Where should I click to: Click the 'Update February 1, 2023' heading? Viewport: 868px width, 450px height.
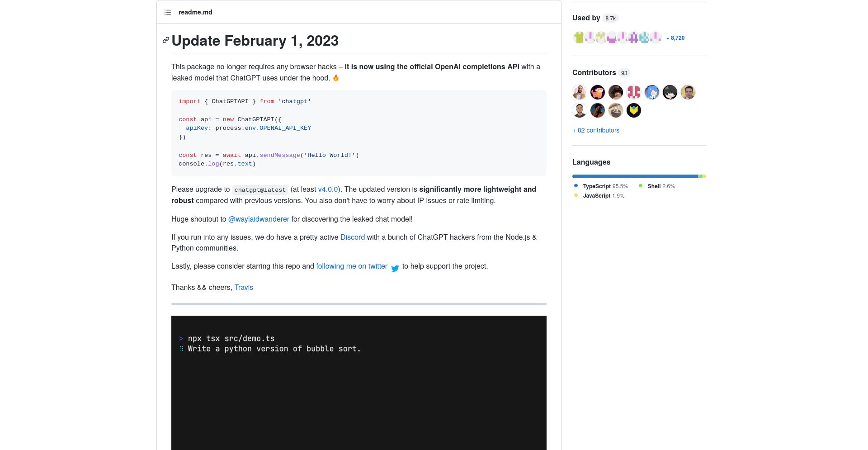(x=255, y=41)
